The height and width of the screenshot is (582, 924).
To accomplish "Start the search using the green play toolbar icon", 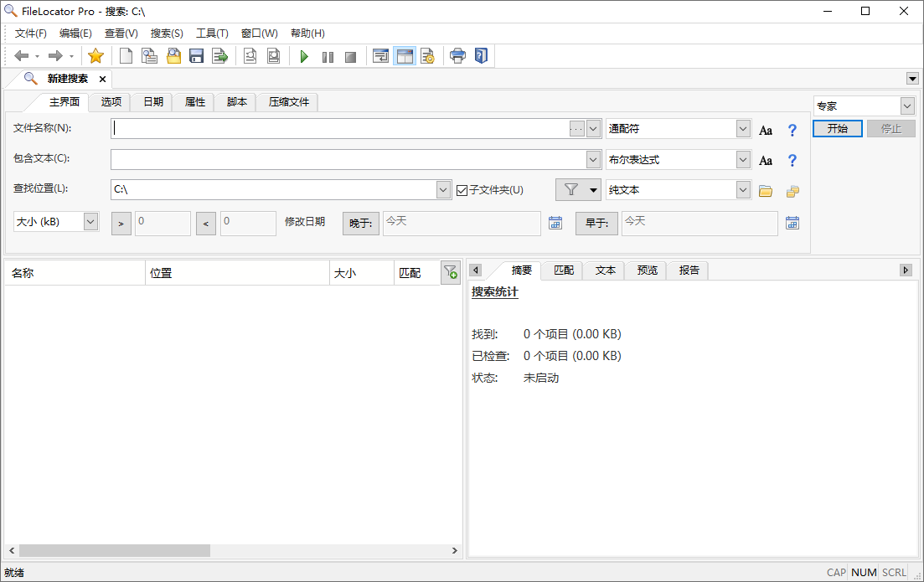I will [x=303, y=56].
